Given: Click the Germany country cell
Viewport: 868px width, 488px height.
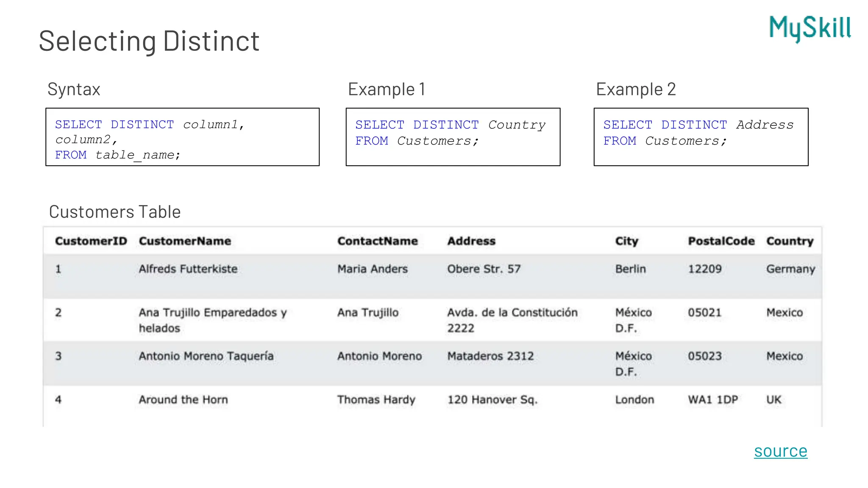Looking at the screenshot, I should tap(790, 269).
